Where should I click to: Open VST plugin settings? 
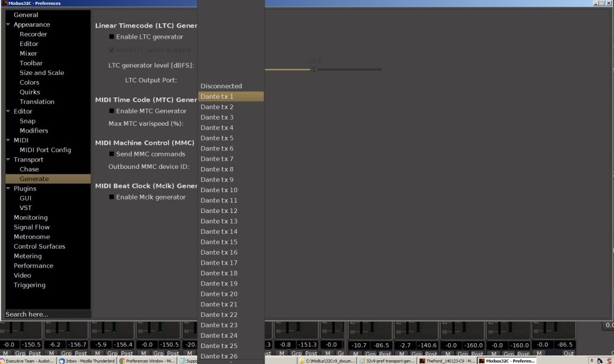tap(25, 208)
